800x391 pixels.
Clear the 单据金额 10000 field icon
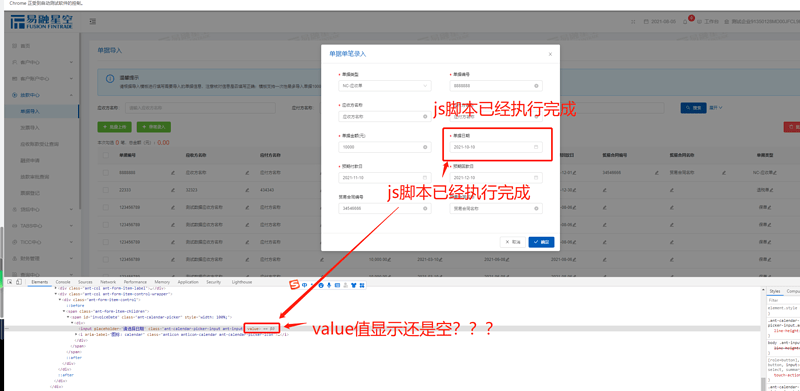(425, 147)
